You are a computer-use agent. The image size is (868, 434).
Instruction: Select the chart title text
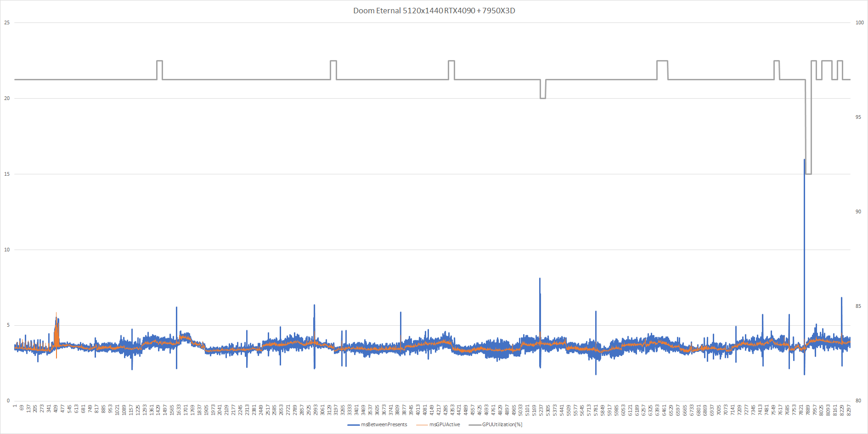pyautogui.click(x=434, y=10)
